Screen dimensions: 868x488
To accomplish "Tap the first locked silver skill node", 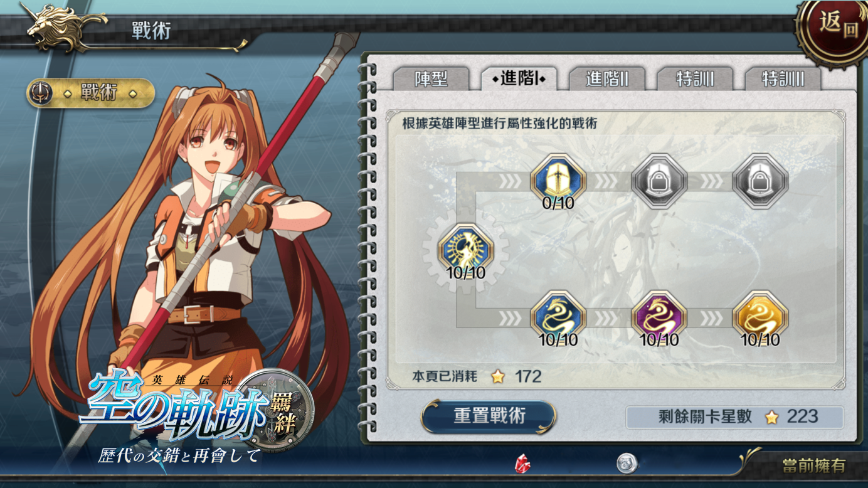I will (659, 181).
